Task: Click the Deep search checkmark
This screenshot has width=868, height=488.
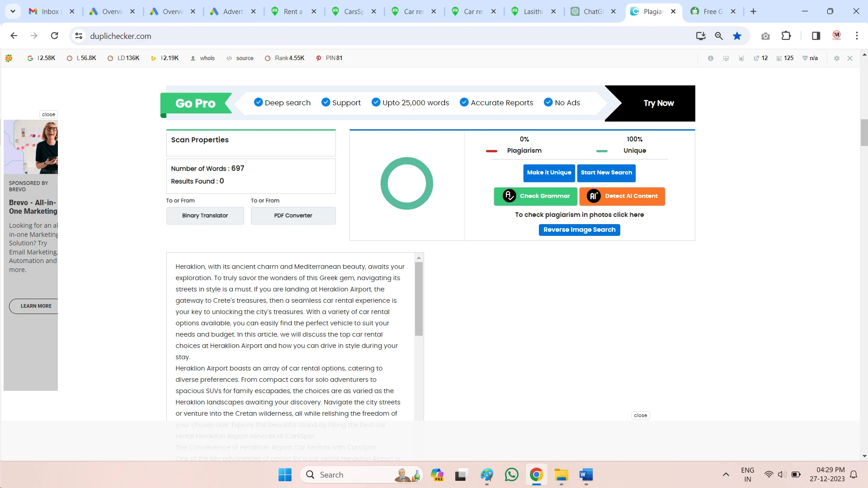Action: click(x=259, y=103)
